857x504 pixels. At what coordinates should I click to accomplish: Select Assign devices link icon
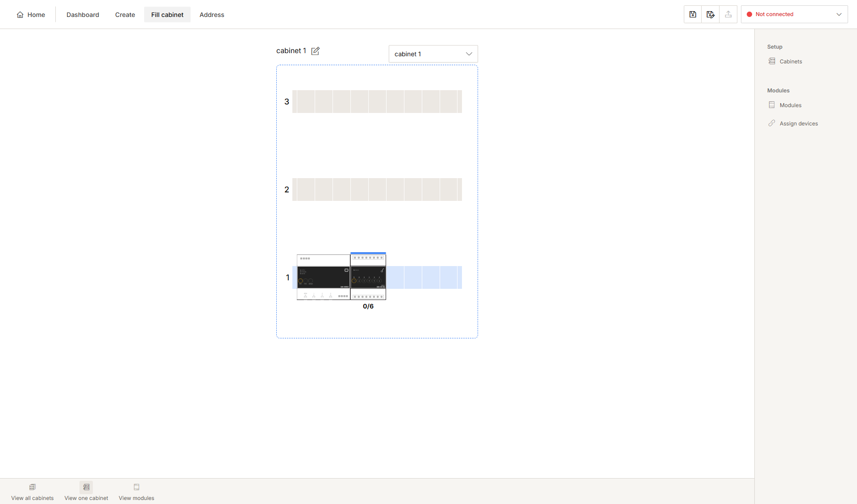point(772,123)
